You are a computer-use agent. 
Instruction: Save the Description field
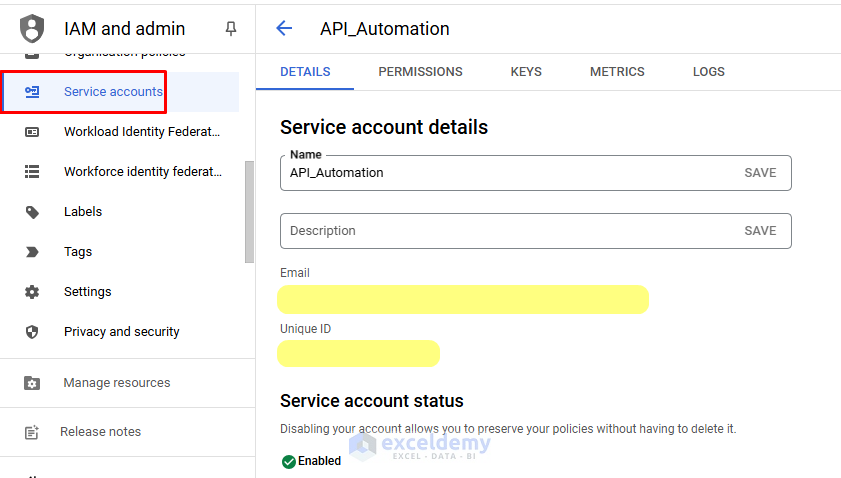(x=760, y=231)
